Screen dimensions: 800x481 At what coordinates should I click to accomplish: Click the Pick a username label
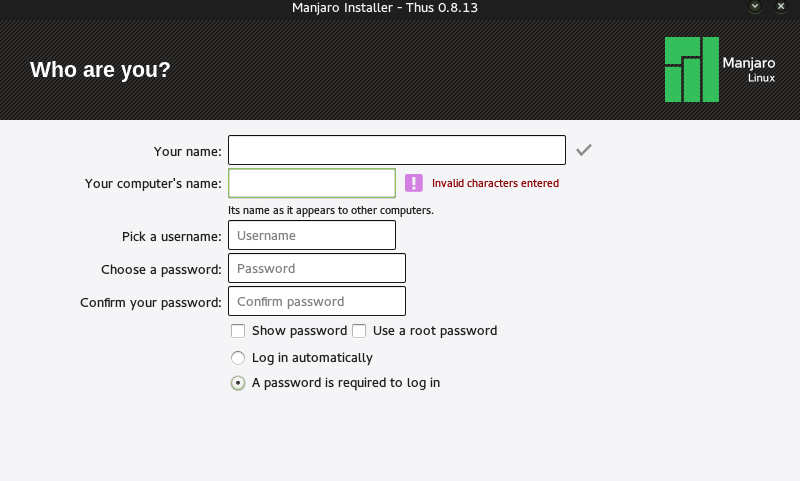point(171,237)
